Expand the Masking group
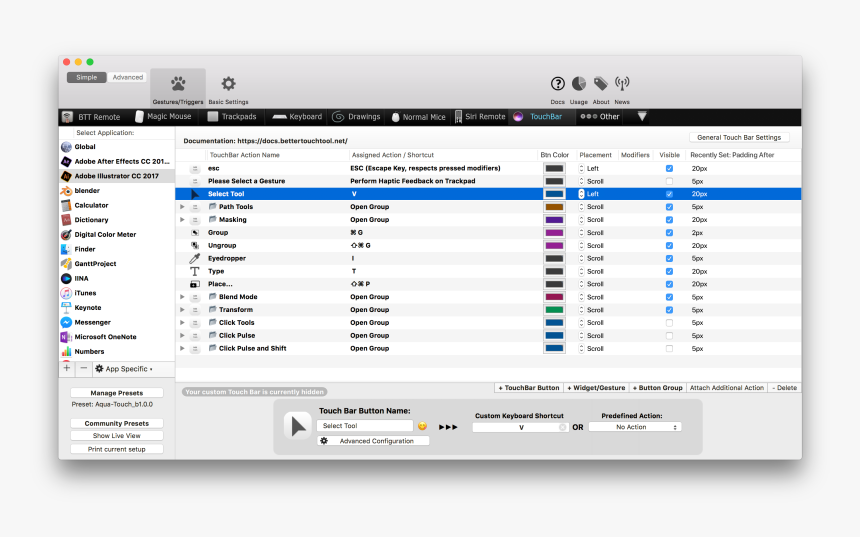Image resolution: width=860 pixels, height=537 pixels. pyautogui.click(x=182, y=219)
